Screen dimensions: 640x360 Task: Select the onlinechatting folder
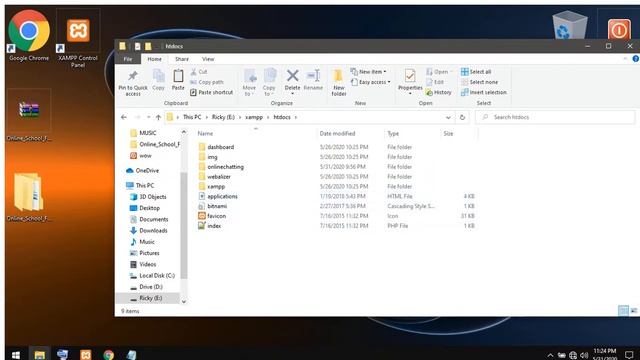(225, 167)
